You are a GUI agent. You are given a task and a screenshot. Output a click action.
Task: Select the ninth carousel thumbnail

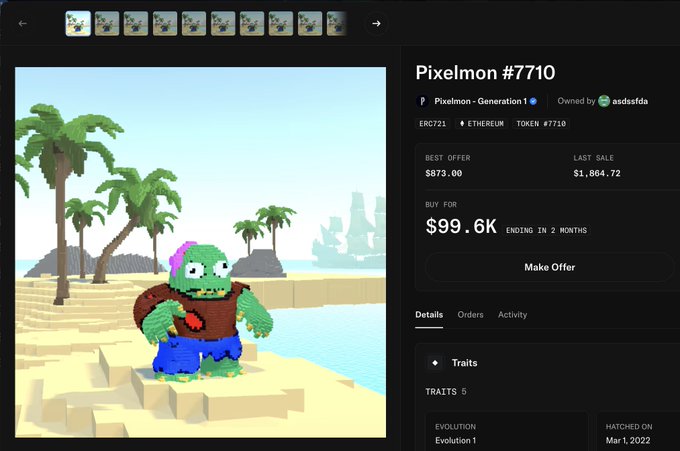pos(310,23)
